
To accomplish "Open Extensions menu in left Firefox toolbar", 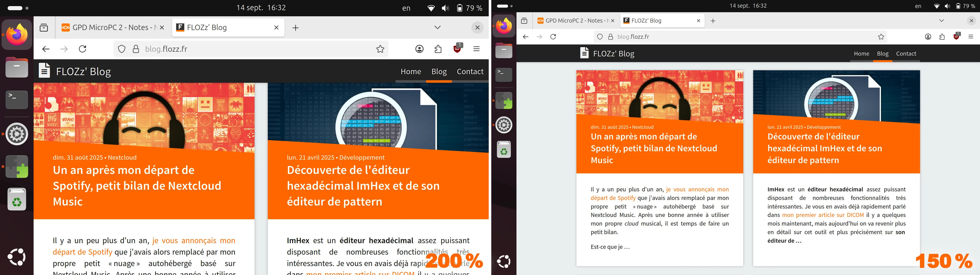I will (x=438, y=49).
